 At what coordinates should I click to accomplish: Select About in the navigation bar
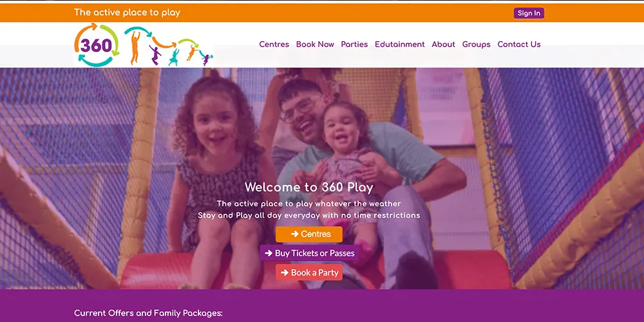pyautogui.click(x=443, y=44)
